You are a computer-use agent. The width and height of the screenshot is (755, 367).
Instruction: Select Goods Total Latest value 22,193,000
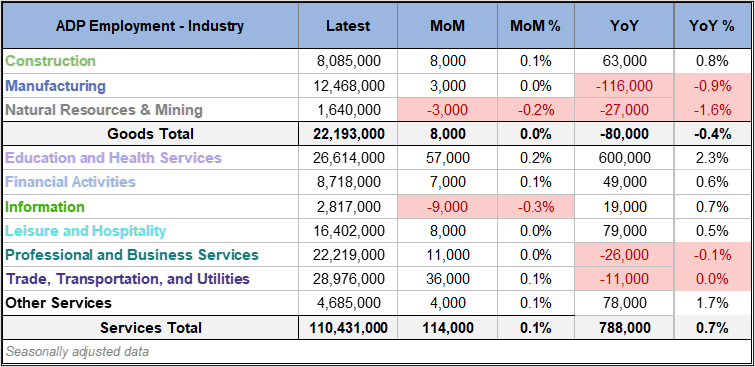[349, 134]
